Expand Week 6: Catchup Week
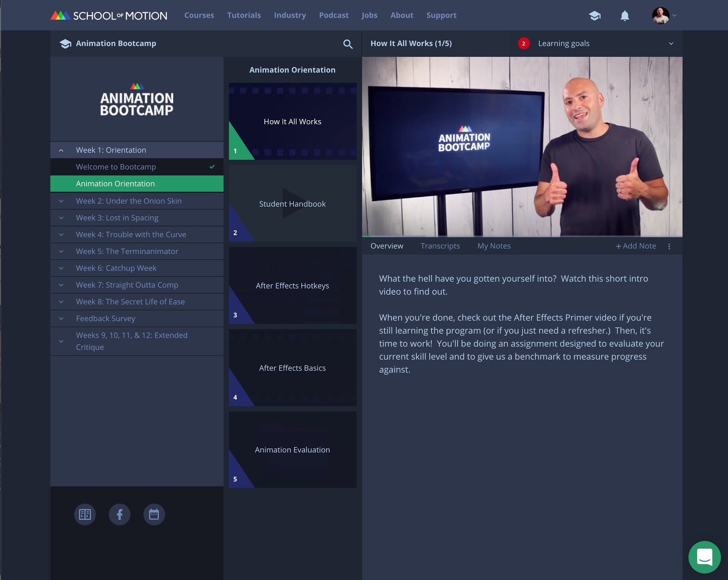This screenshot has width=728, height=580. (x=137, y=268)
